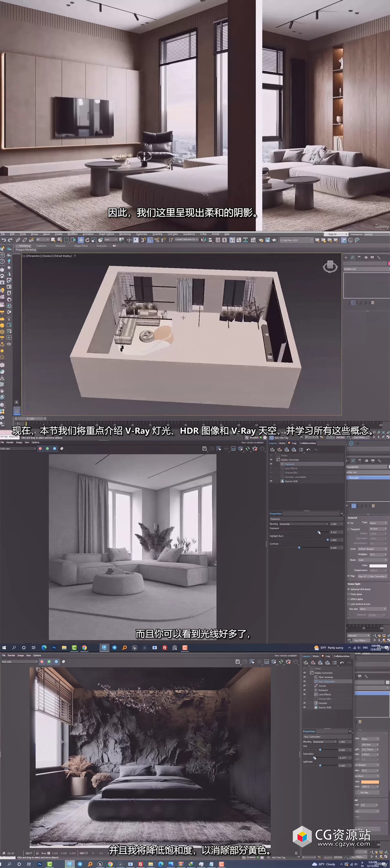The height and width of the screenshot is (868, 390).
Task: Click the Lens Effects layer icon
Action: click(x=316, y=694)
